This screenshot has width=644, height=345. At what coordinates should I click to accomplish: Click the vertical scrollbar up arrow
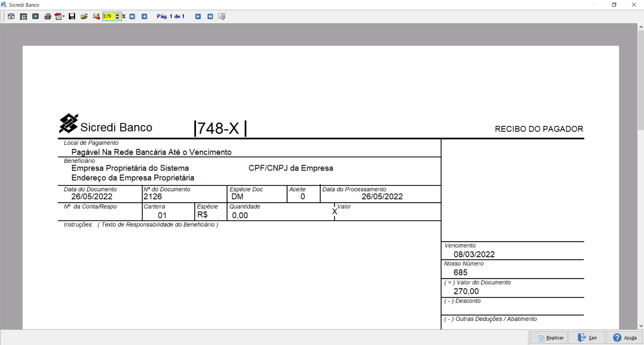pos(641,27)
